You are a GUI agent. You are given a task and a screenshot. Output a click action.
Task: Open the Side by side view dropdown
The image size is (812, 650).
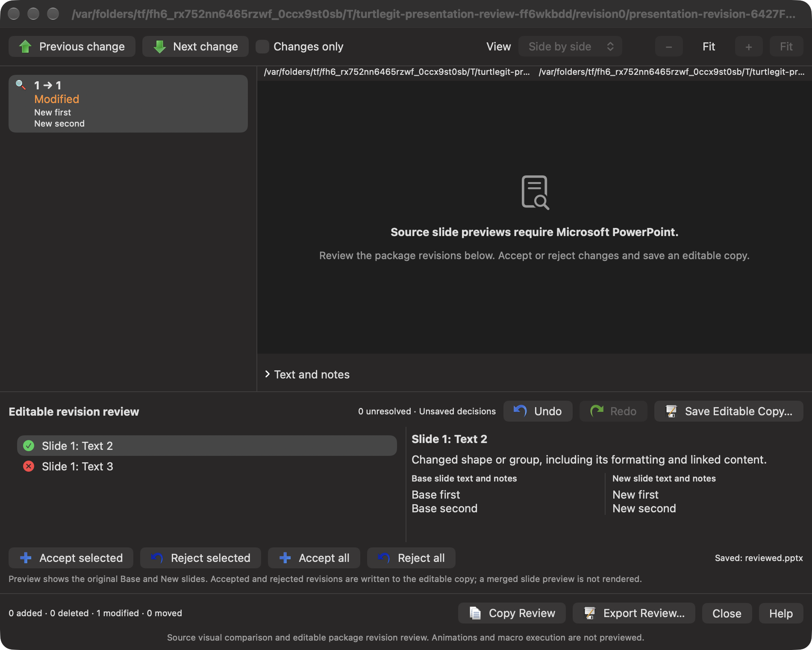570,47
